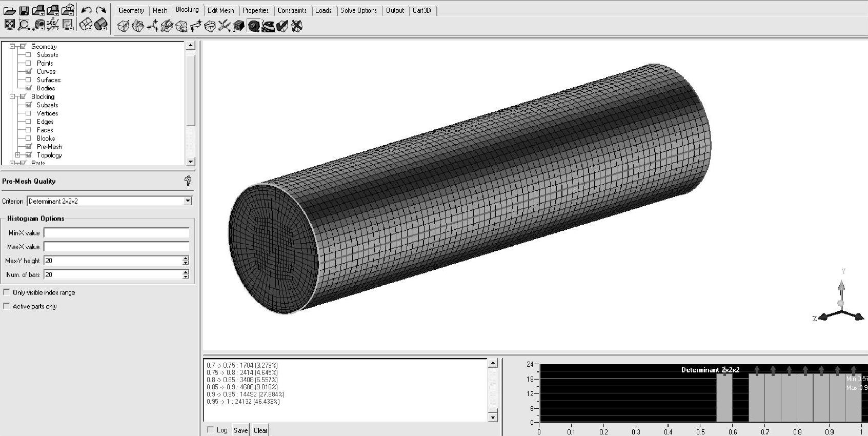Toggle Geometry Points visibility checkbox
This screenshot has height=436, width=868.
(x=29, y=63)
